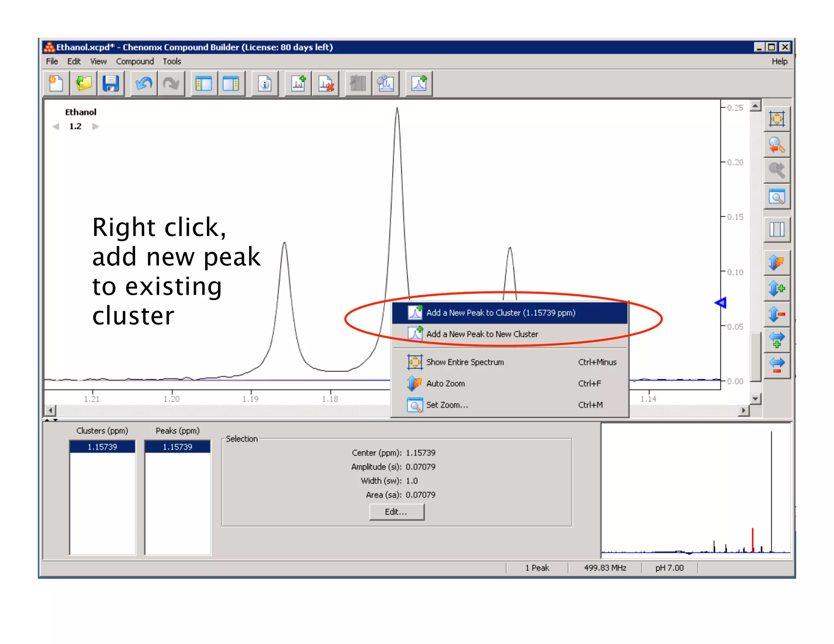The width and height of the screenshot is (834, 644).
Task: Click the Ethanol compound label
Action: [x=81, y=112]
